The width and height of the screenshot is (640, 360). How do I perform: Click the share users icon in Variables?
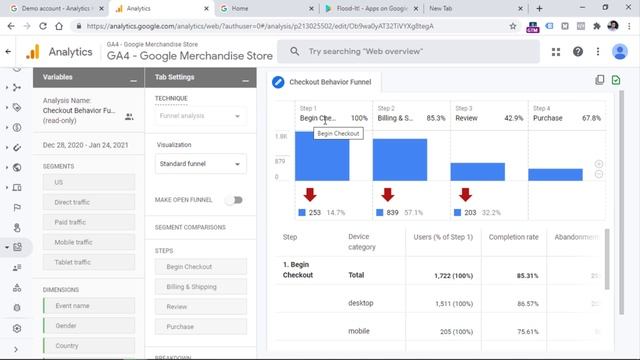coord(129,117)
